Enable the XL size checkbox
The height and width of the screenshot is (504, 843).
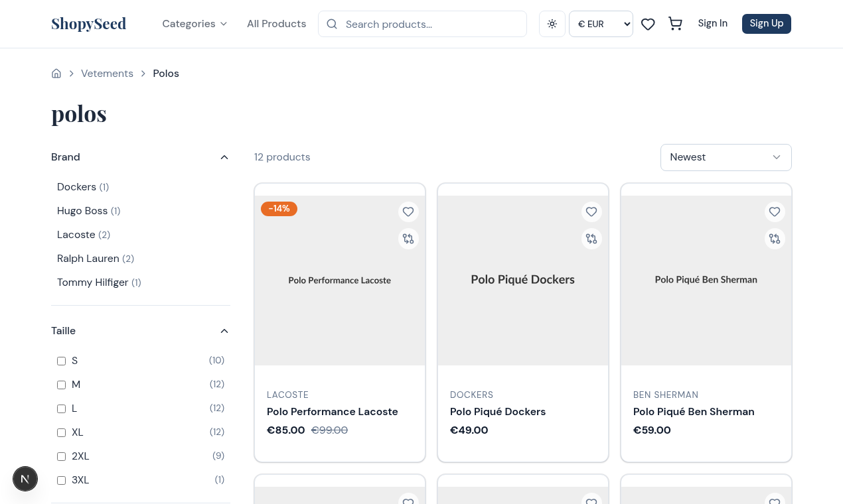click(x=61, y=432)
